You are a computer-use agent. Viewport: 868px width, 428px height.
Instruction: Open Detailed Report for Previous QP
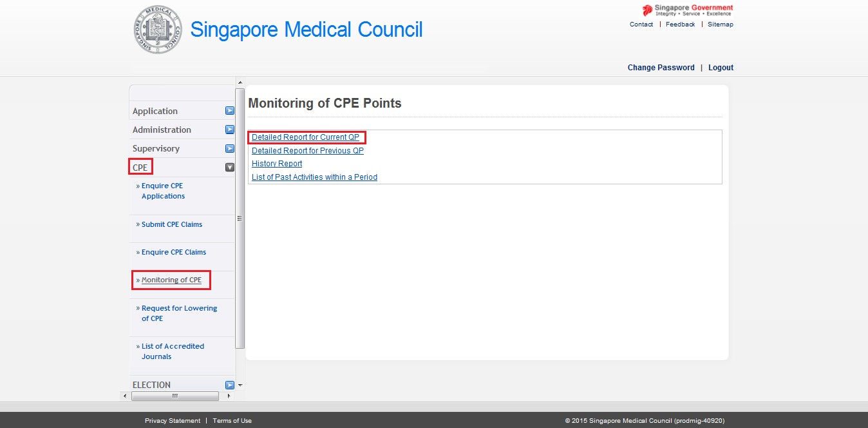[307, 151]
